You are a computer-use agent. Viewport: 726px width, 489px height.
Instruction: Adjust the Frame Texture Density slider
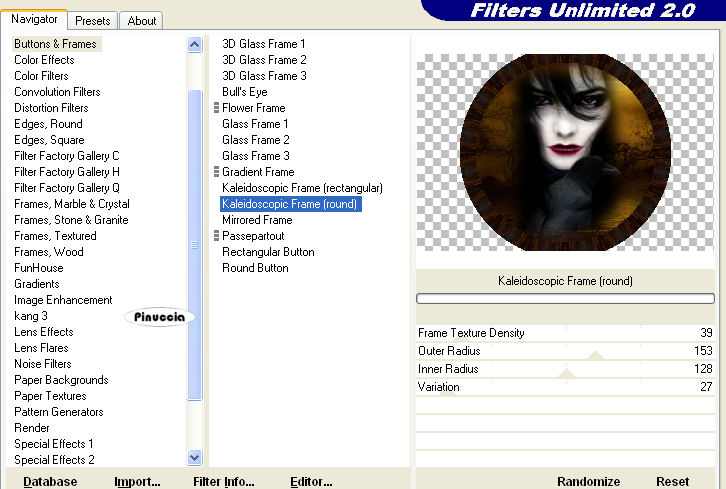pos(565,333)
